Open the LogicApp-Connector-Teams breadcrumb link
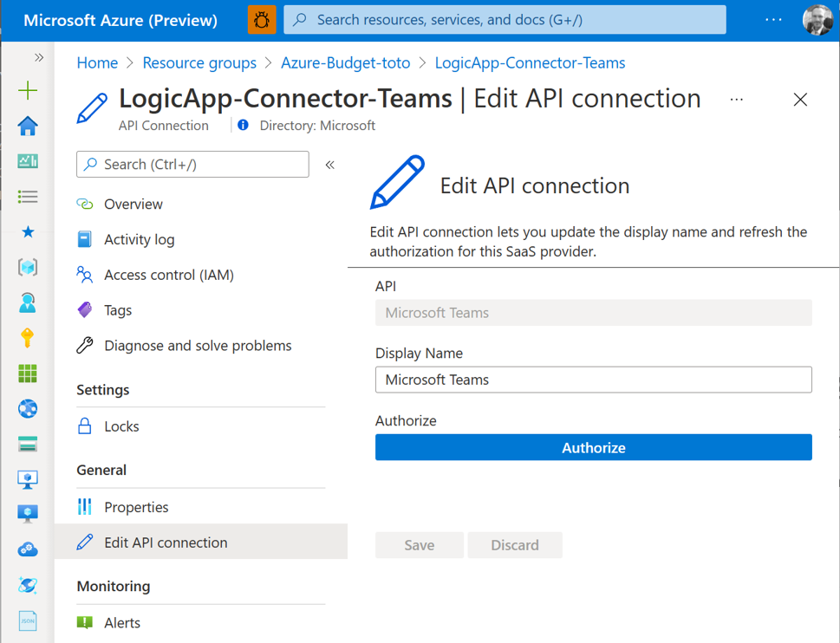Viewport: 840px width, 643px height. pos(530,62)
